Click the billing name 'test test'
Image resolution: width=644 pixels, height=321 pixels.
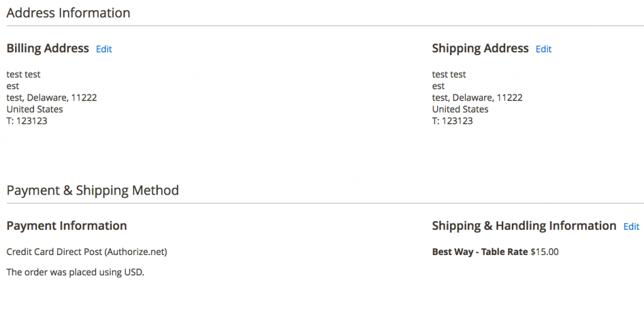(x=23, y=75)
